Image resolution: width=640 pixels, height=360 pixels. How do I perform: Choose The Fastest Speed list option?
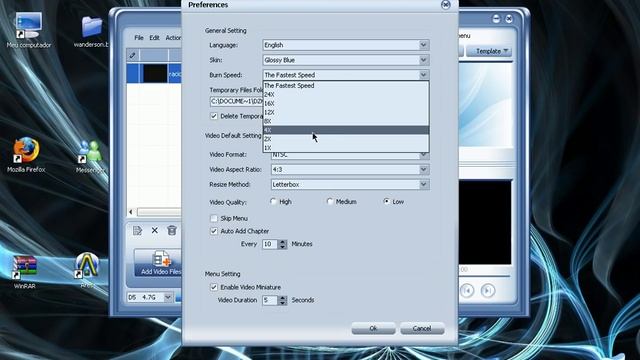[x=346, y=86]
